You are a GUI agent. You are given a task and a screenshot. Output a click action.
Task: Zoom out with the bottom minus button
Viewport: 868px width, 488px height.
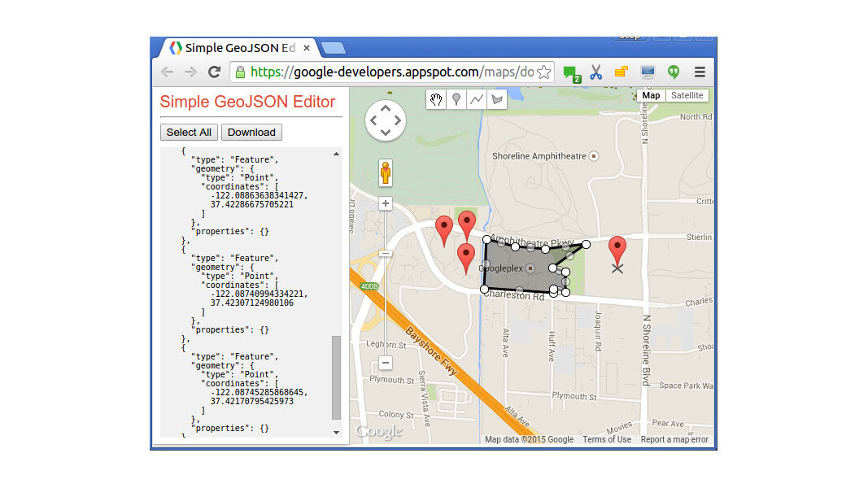(386, 363)
